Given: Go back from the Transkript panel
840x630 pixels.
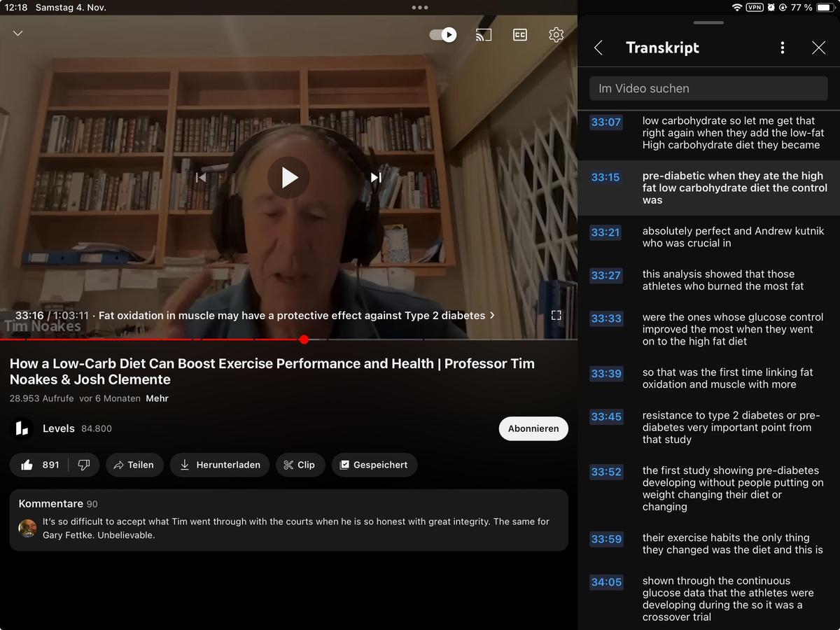Looking at the screenshot, I should (598, 48).
